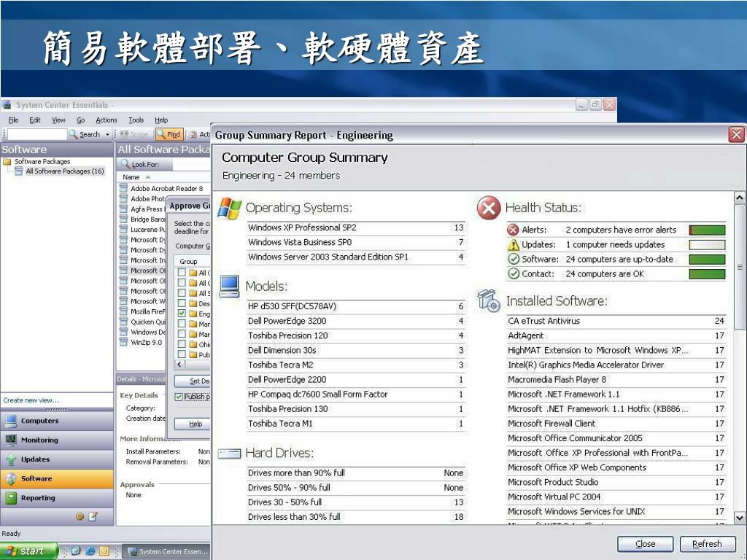Viewport: 747px width, 560px height.
Task: Check the Ohi group checkbox
Action: [182, 344]
